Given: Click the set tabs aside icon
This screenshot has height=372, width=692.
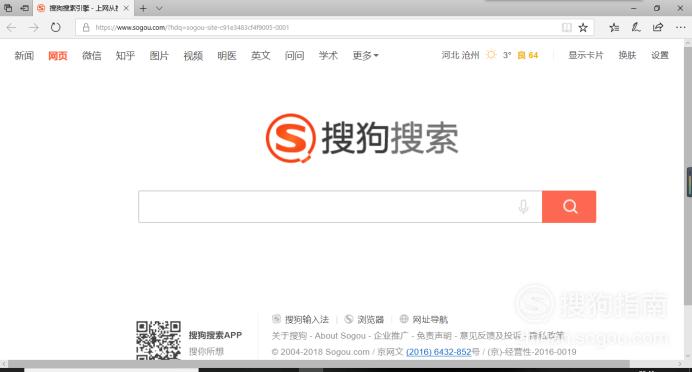Looking at the screenshot, I should (25, 8).
